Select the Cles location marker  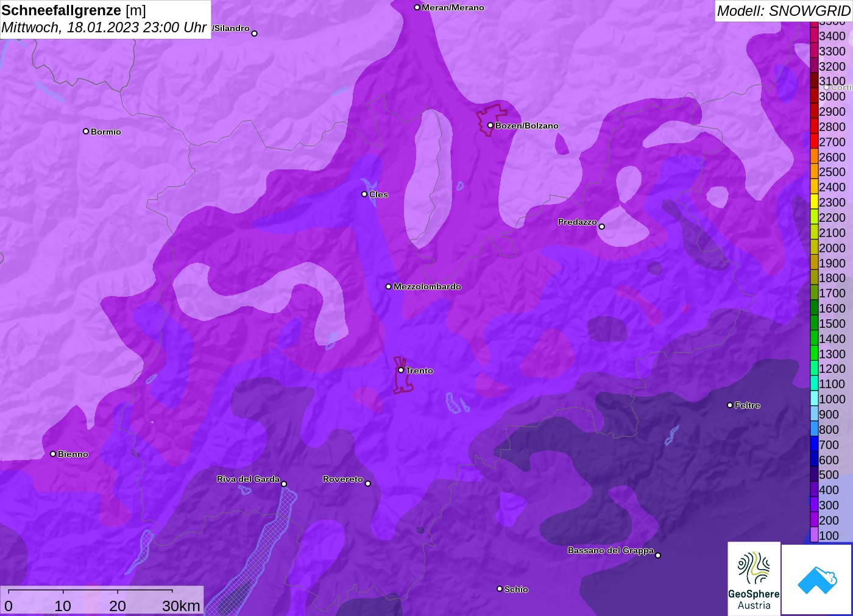(364, 194)
